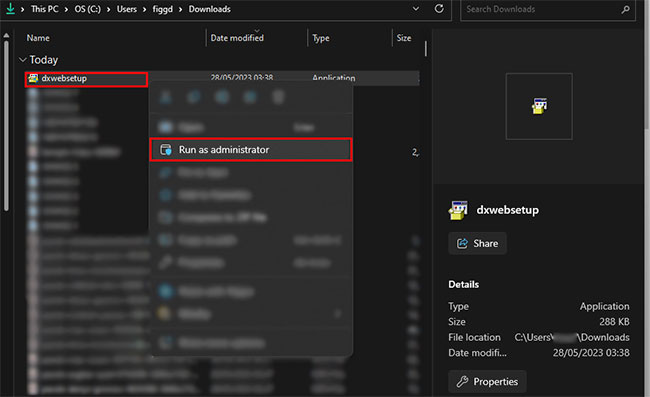The image size is (650, 397).
Task: Click the delete trash icon in context menu
Action: tap(278, 97)
